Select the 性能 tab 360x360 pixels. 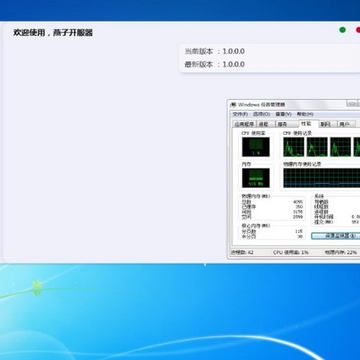tap(309, 123)
